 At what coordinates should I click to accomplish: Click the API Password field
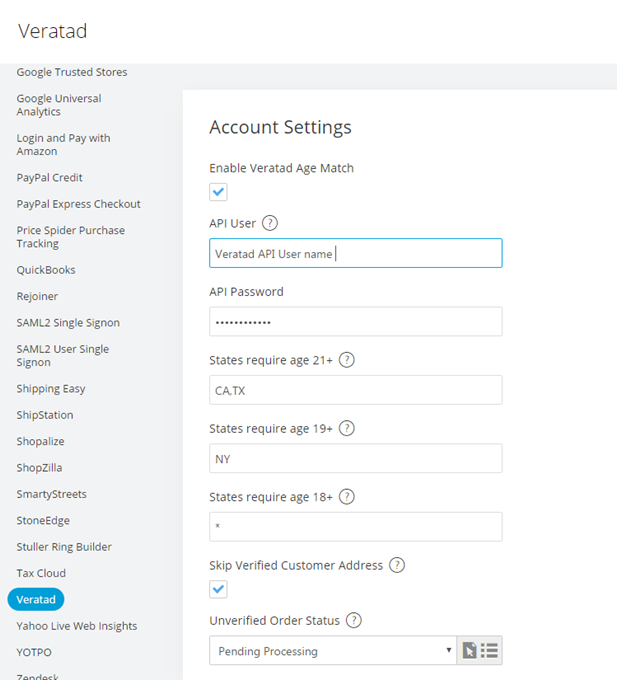coord(356,321)
